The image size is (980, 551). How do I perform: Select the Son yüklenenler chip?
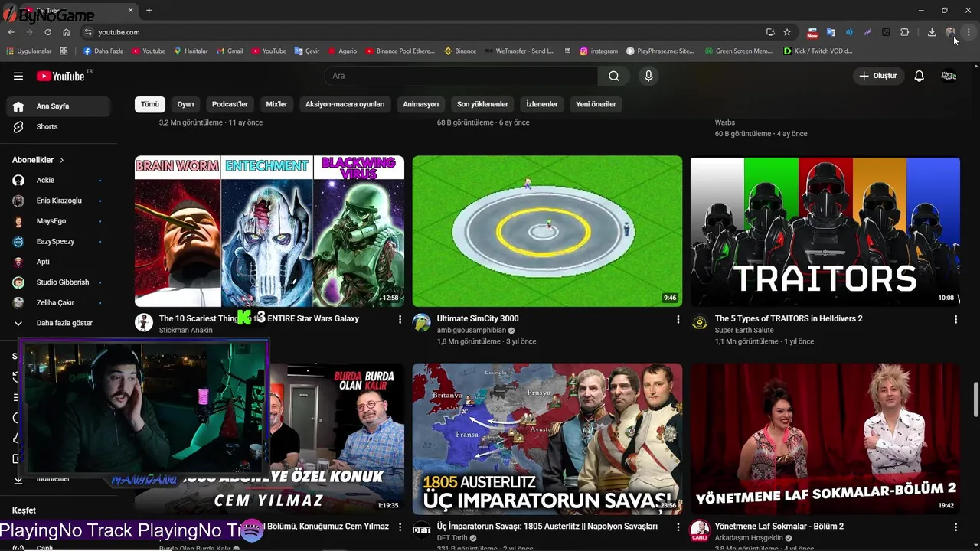pyautogui.click(x=482, y=104)
